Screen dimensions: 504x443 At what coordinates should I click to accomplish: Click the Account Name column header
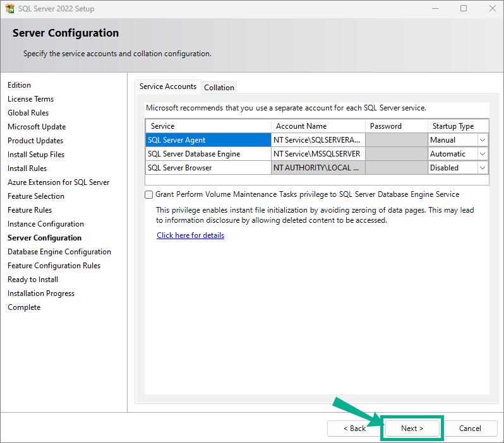point(318,126)
